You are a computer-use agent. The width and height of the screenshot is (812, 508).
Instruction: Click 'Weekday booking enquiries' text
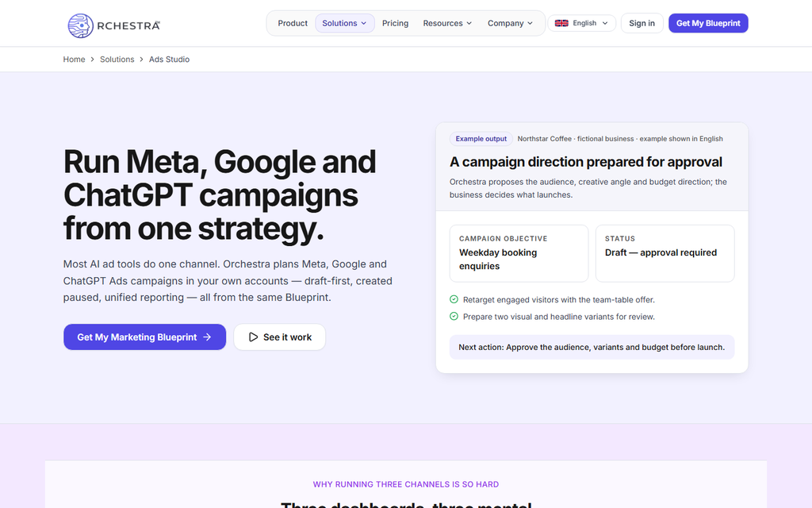(498, 260)
